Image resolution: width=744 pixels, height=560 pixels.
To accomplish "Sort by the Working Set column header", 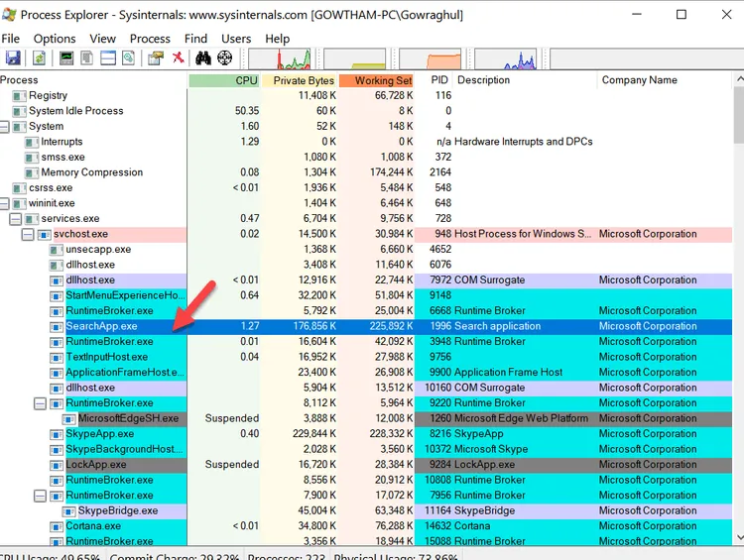I will [x=377, y=80].
